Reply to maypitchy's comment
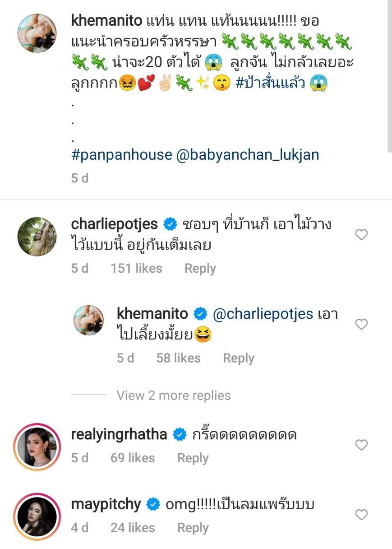The image size is (392, 549). 193,528
